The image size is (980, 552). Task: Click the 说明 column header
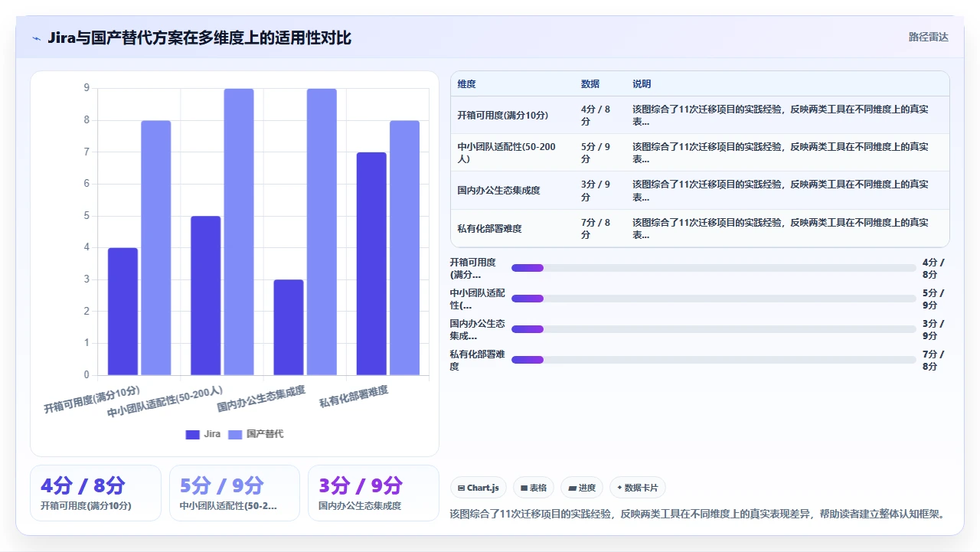(642, 84)
